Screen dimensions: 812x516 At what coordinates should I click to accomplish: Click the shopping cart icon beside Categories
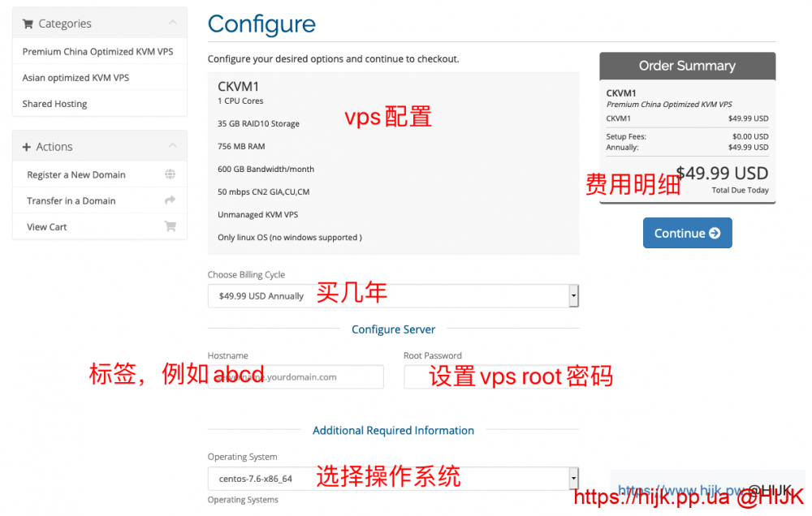pos(28,24)
